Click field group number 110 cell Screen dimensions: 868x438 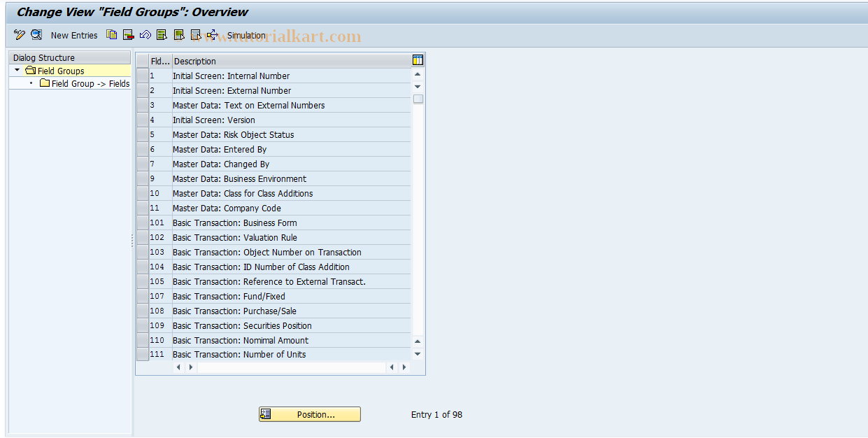pos(160,340)
